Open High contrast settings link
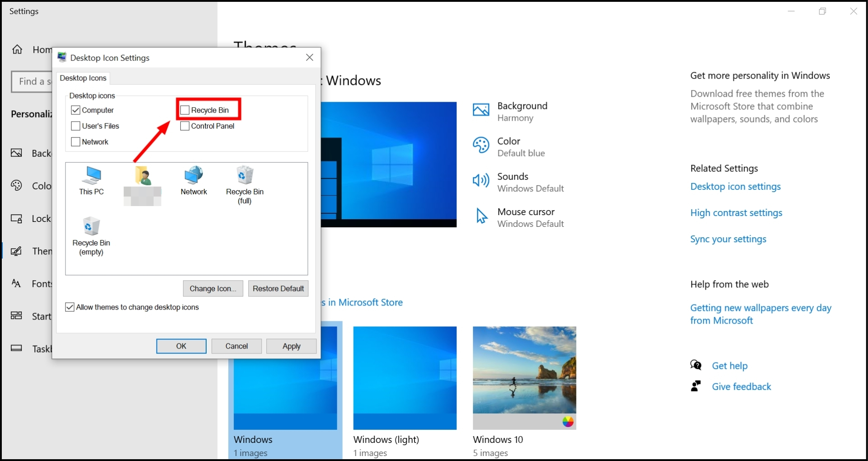Viewport: 868px width, 461px height. (736, 213)
